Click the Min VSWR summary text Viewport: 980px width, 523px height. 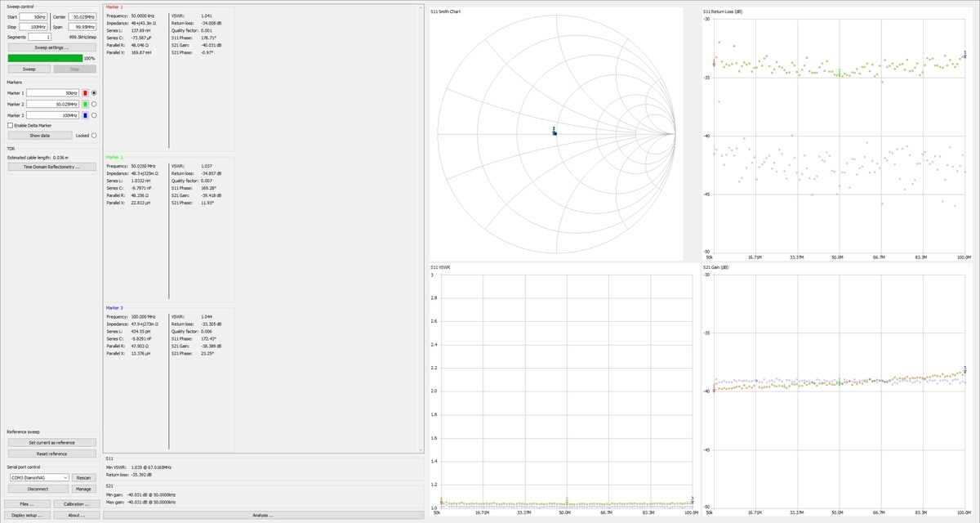point(139,467)
